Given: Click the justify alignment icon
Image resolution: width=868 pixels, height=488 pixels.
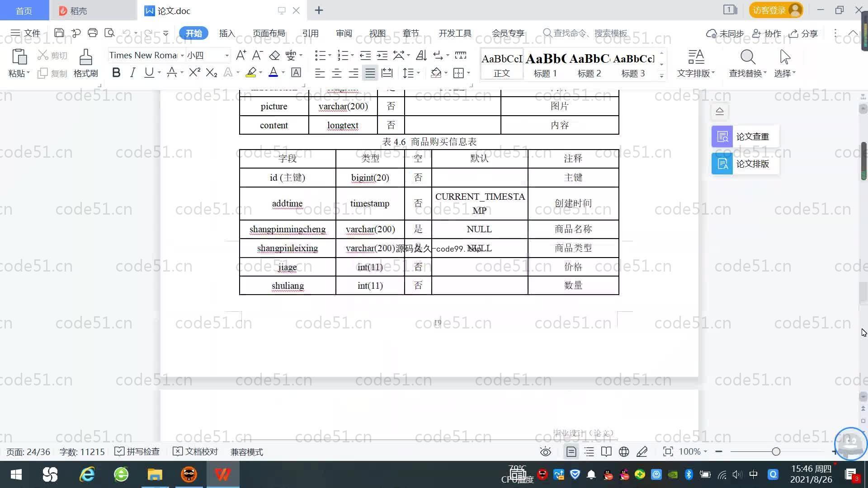Looking at the screenshot, I should 370,73.
